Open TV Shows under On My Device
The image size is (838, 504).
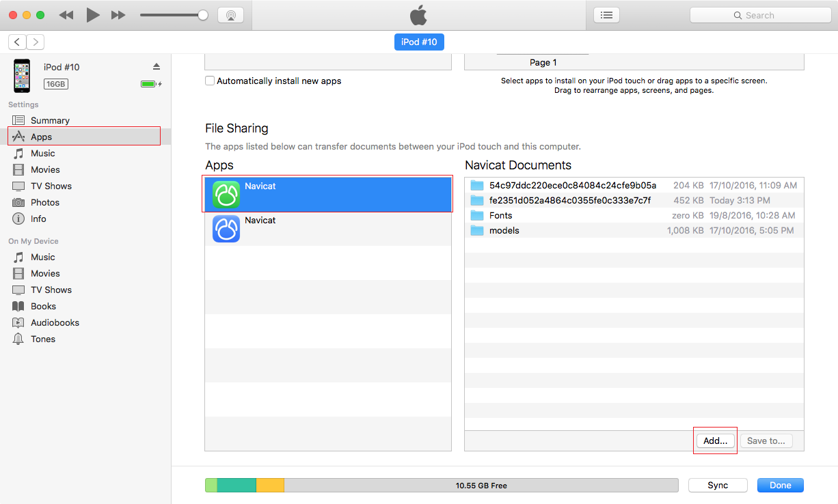tap(85, 290)
